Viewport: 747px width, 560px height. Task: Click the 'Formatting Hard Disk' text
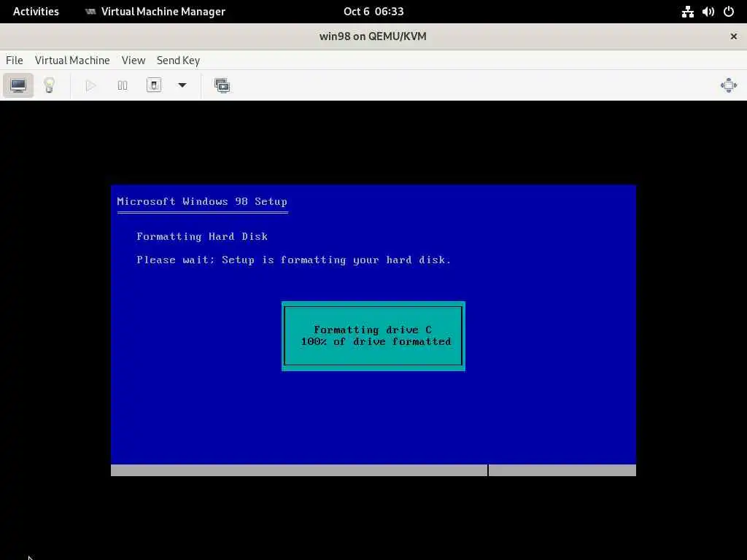[202, 236]
